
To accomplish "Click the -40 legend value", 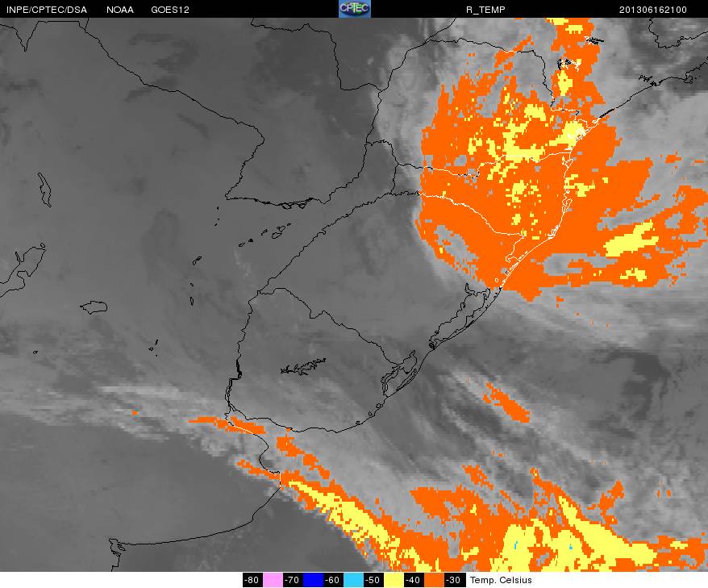I will point(413,580).
